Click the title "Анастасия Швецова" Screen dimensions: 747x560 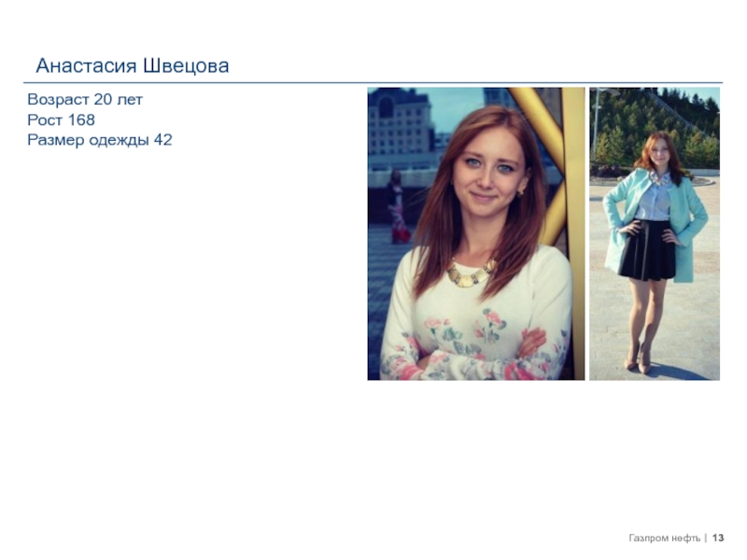[133, 65]
